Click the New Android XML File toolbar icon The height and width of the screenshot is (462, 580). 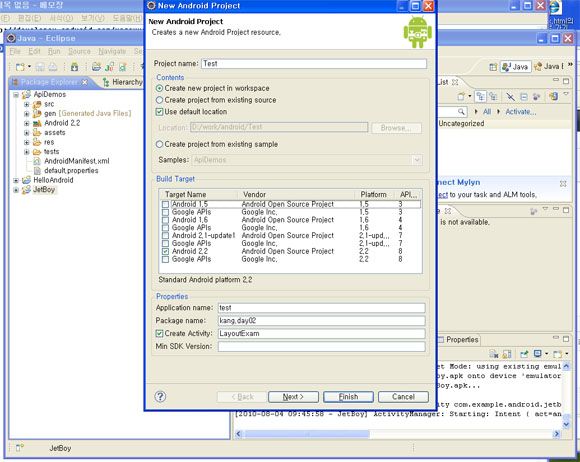point(122,67)
